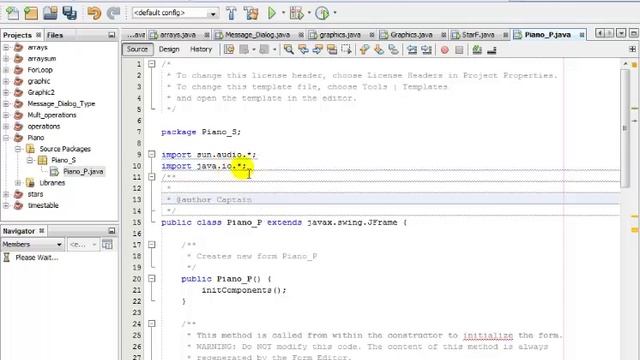
Task: Toggle highlight search in editor
Action: pos(332,50)
